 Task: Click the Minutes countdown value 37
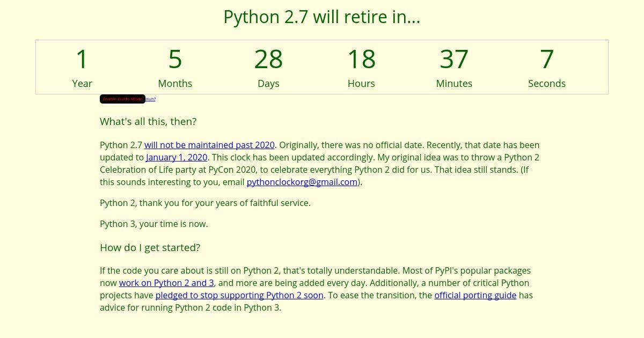tap(454, 59)
